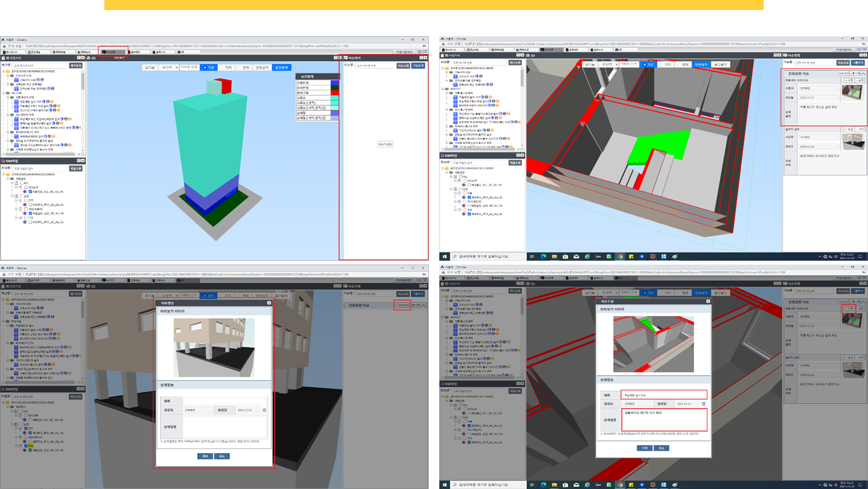
Task: Select 면적 radio in turquoise tower window
Action: (x=244, y=68)
